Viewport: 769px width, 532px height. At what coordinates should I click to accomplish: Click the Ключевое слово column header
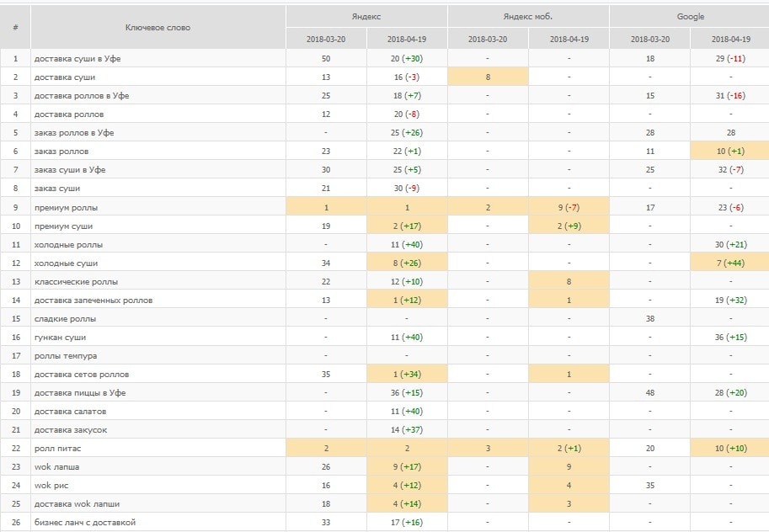[x=158, y=27]
